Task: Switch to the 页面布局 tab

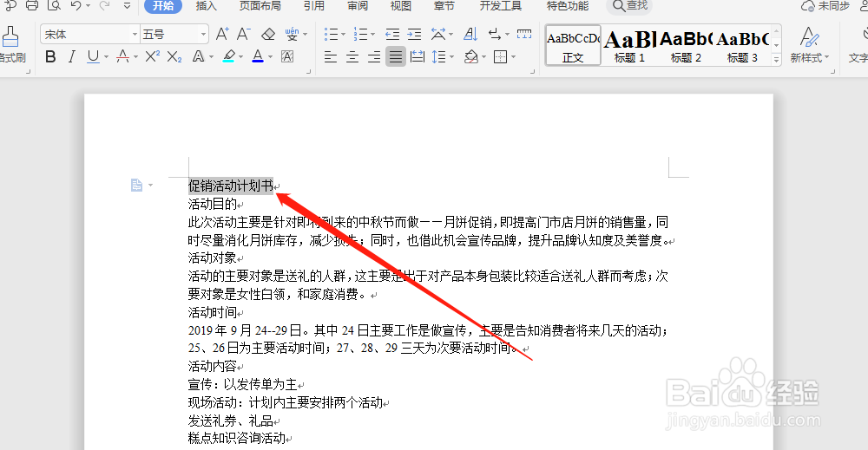Action: click(x=260, y=5)
